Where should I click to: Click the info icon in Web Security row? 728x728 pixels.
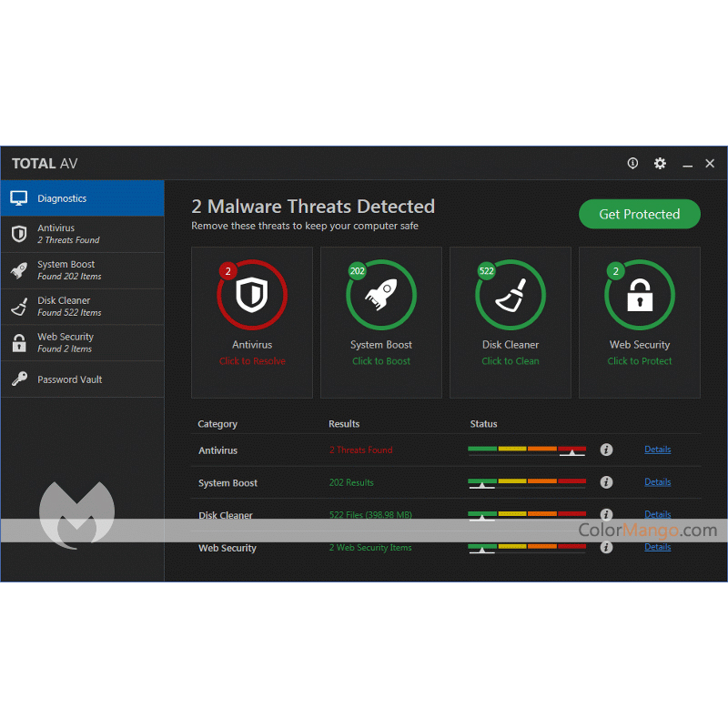pyautogui.click(x=606, y=547)
